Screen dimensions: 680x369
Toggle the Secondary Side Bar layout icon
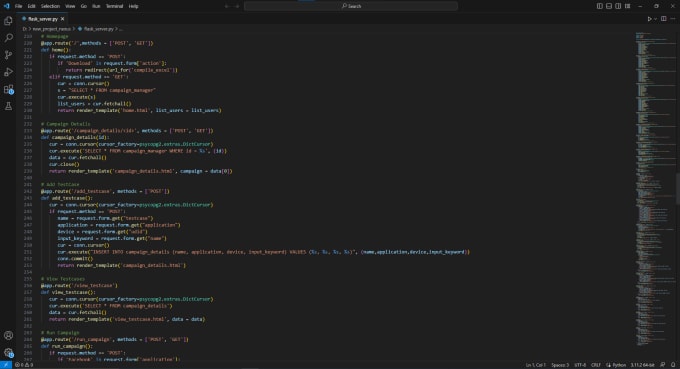pos(618,6)
